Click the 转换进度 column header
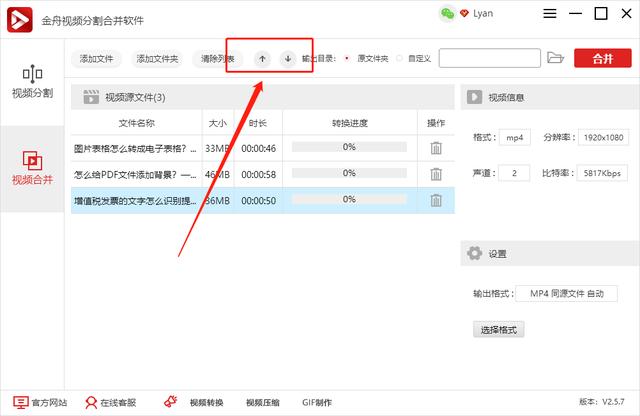The width and height of the screenshot is (640, 416). coord(350,123)
